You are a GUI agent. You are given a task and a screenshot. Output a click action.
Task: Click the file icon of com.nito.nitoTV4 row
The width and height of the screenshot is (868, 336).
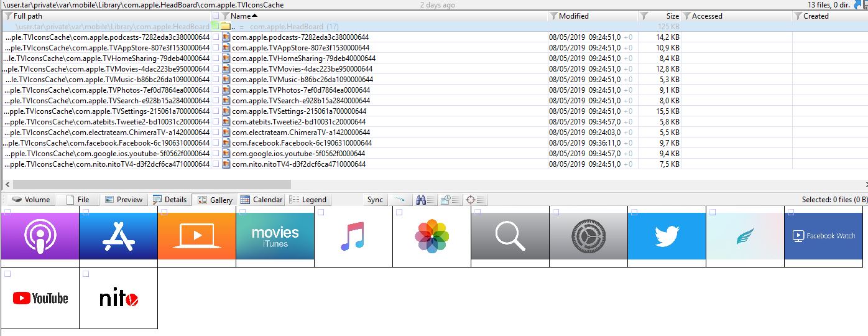pos(226,164)
